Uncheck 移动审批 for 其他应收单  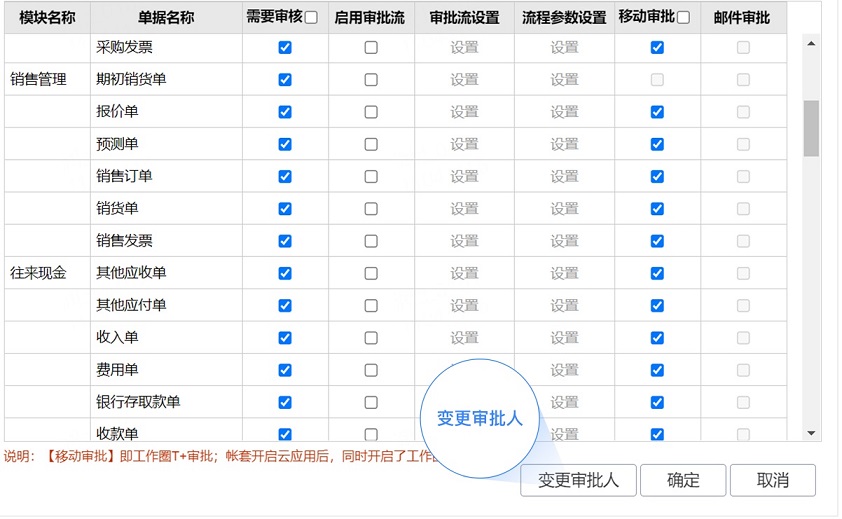657,273
